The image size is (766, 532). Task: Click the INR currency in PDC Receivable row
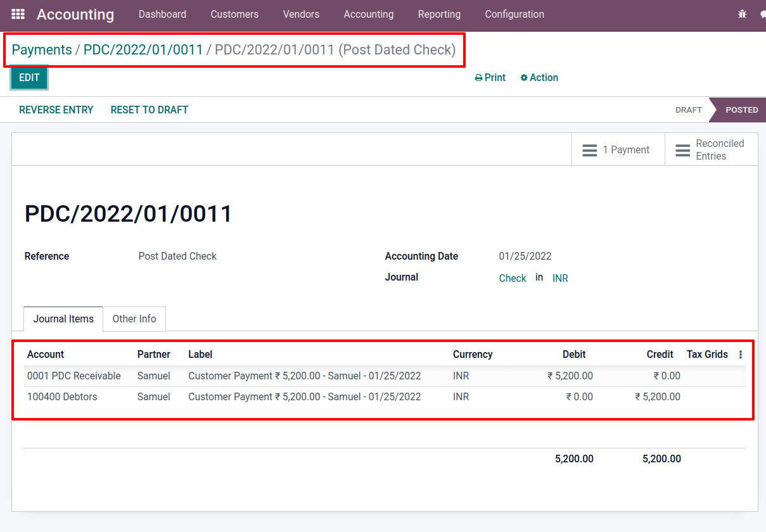point(461,376)
